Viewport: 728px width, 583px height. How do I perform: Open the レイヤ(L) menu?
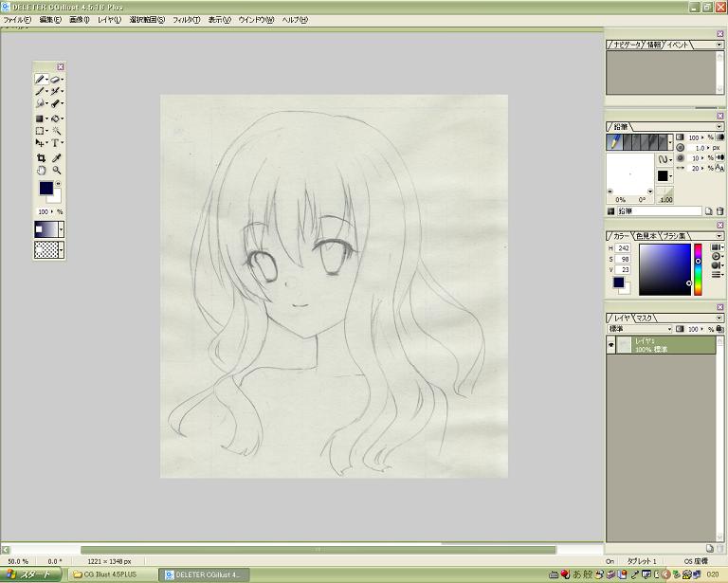tap(109, 20)
